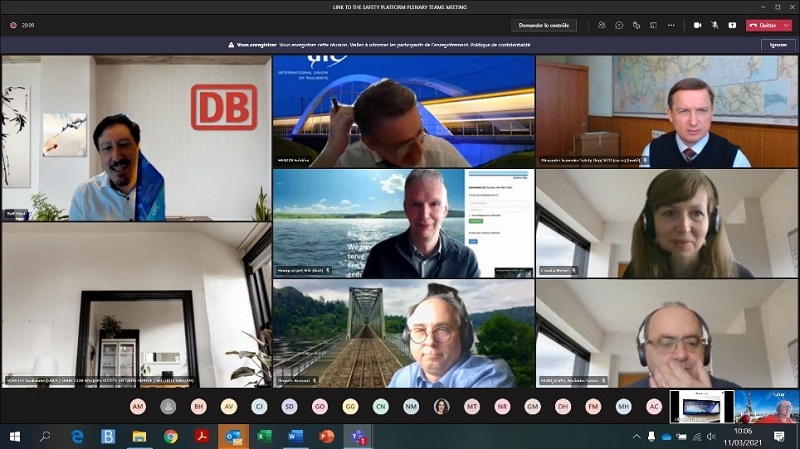Viewport: 800px width, 449px height.
Task: Show hidden system tray icons
Action: (x=637, y=437)
